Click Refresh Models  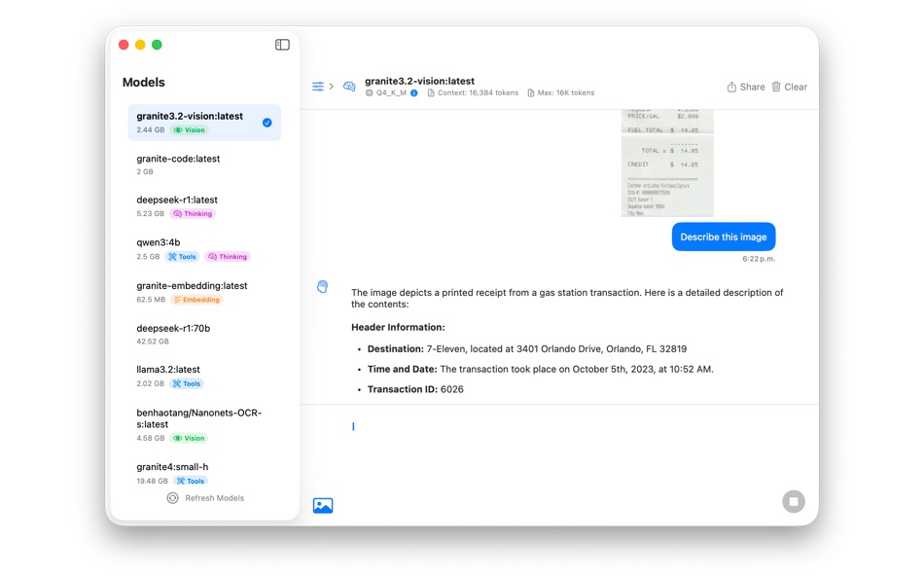click(205, 497)
